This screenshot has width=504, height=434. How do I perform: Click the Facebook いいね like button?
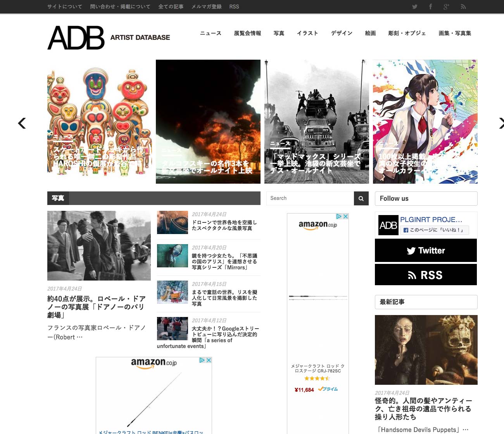click(434, 230)
